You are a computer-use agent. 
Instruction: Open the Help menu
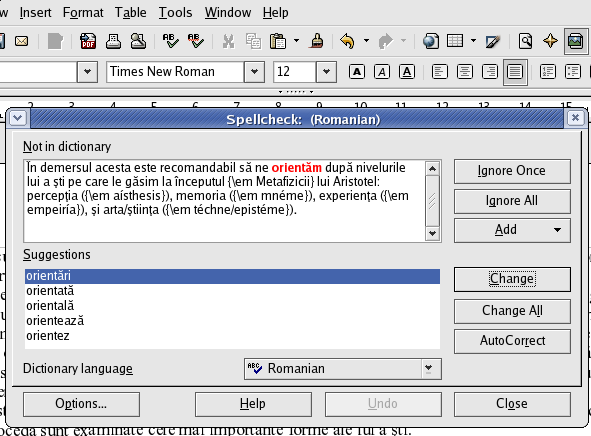coord(276,12)
